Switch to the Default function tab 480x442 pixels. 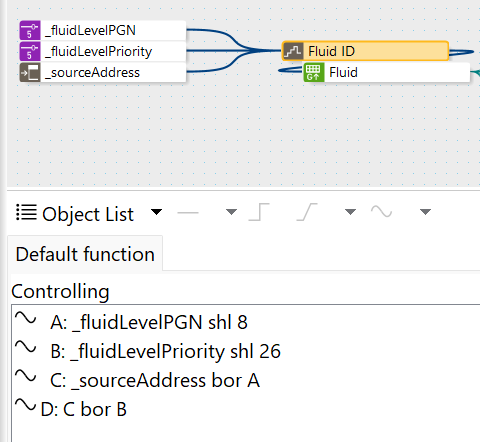coord(85,254)
